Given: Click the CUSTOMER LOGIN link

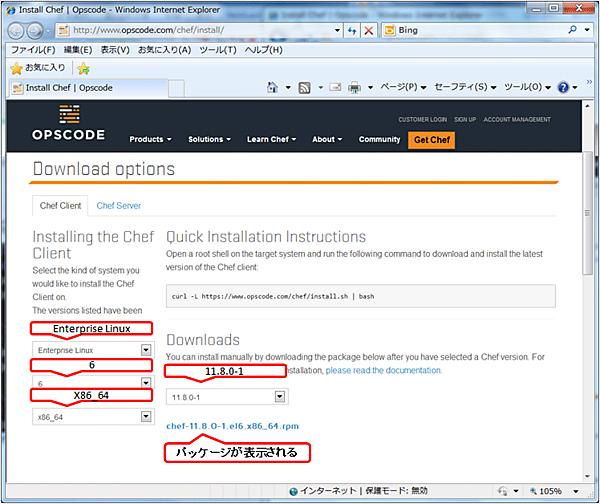Looking at the screenshot, I should coord(422,119).
